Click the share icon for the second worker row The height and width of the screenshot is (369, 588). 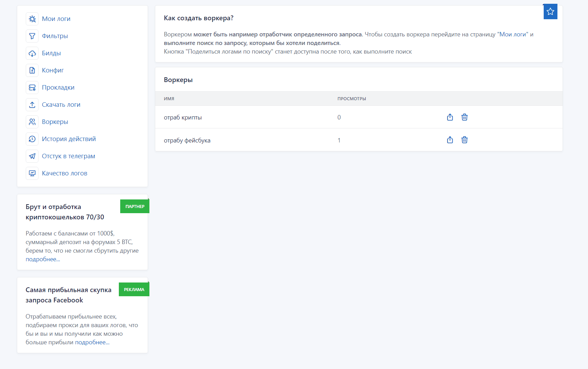coord(450,140)
